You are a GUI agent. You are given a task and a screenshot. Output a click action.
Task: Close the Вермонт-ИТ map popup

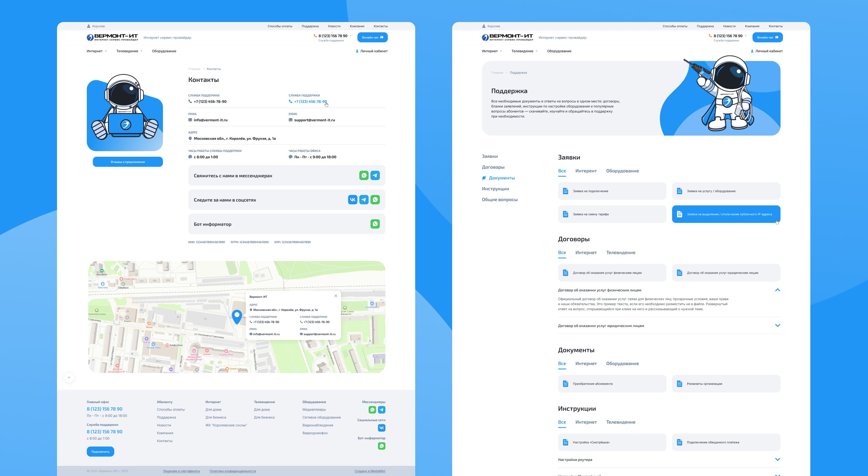[336, 296]
